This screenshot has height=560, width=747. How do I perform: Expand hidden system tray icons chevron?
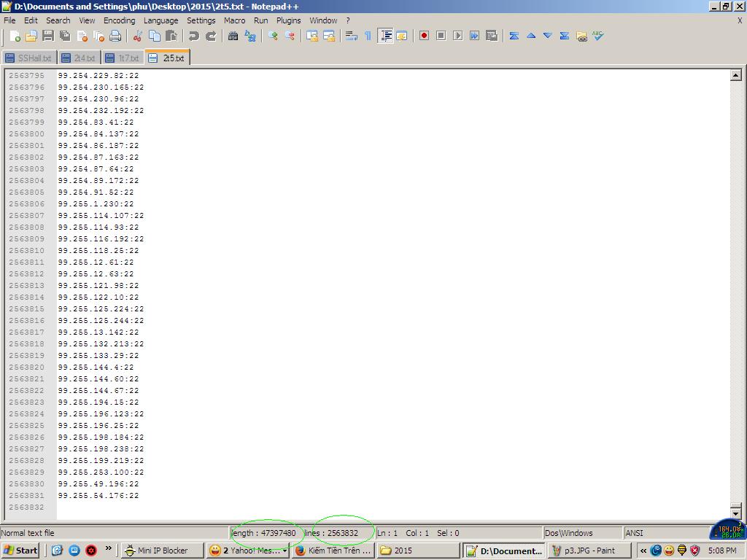point(643,551)
